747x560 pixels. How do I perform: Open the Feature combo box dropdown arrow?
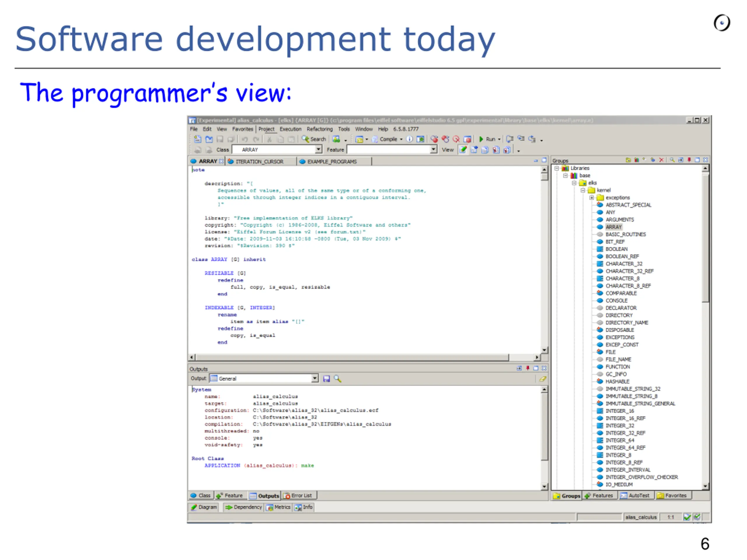(x=434, y=149)
